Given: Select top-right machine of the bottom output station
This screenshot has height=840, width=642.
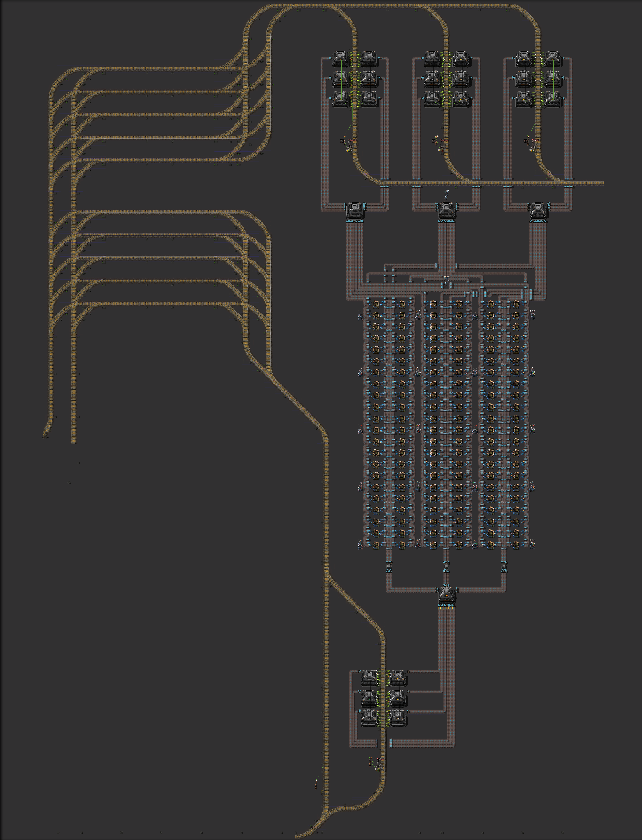Looking at the screenshot, I should [x=397, y=678].
